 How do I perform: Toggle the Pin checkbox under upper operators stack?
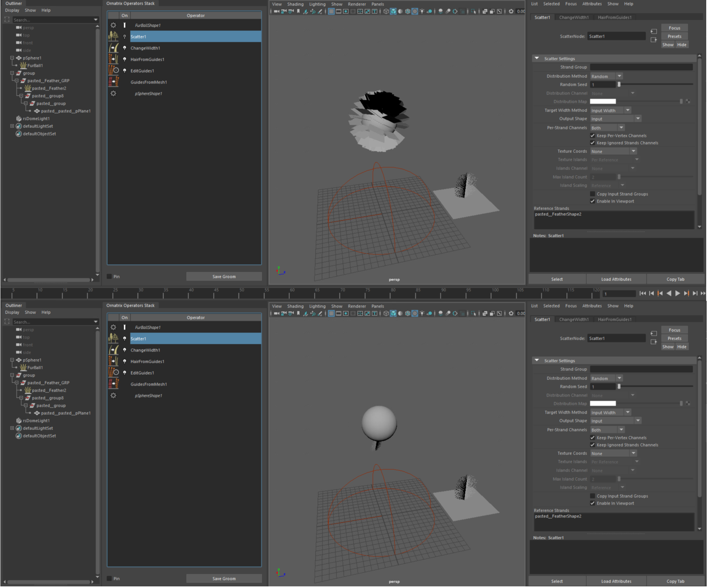coord(109,277)
